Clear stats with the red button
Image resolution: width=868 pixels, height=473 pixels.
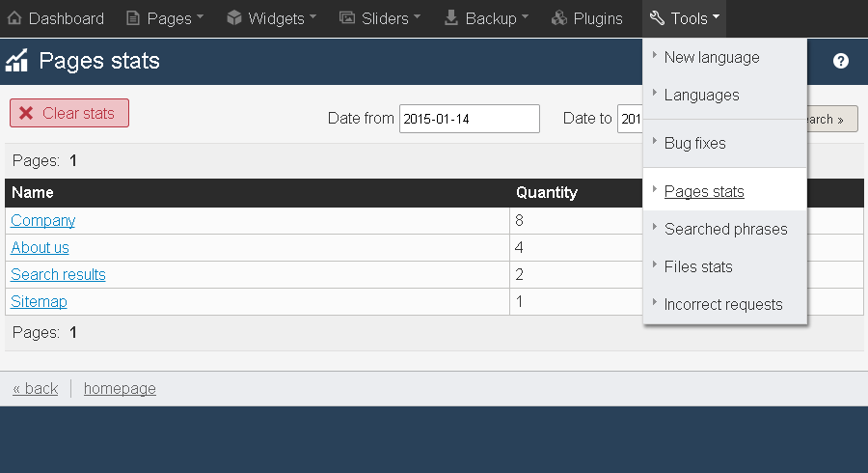69,113
